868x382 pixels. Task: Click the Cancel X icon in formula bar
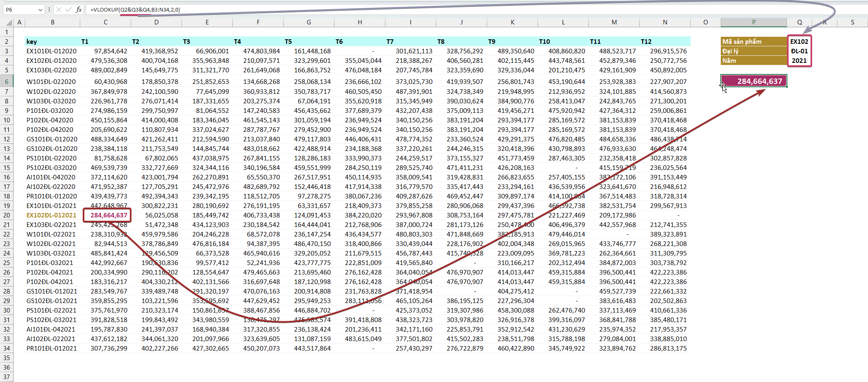(x=58, y=10)
